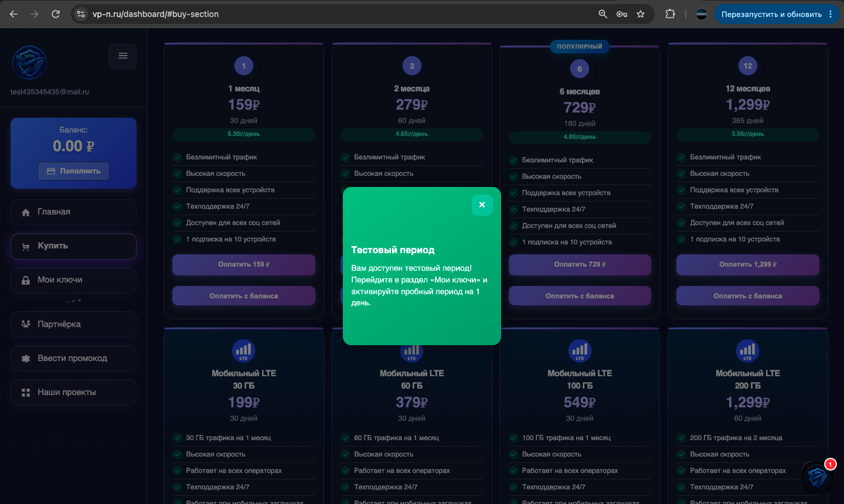
Task: Click the LTE icon on 30 ГБ card
Action: pos(244,351)
